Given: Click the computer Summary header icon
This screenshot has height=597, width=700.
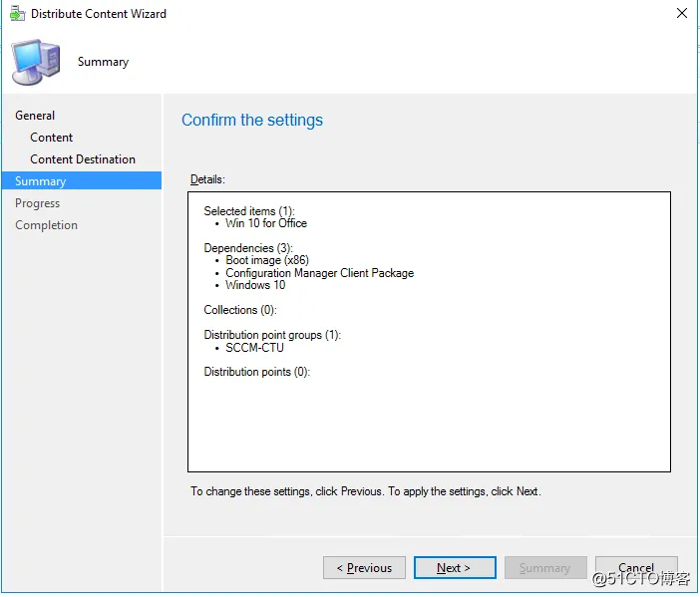Looking at the screenshot, I should (x=36, y=62).
